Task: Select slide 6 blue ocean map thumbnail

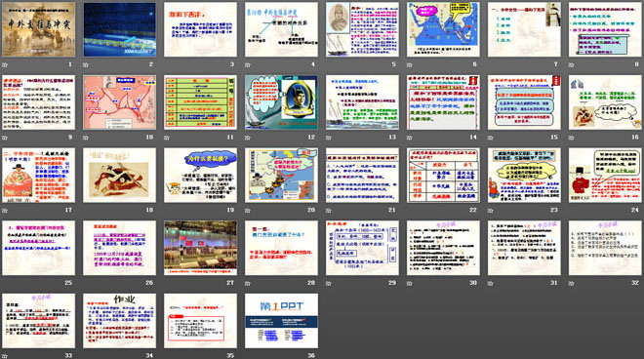Action: [443, 29]
